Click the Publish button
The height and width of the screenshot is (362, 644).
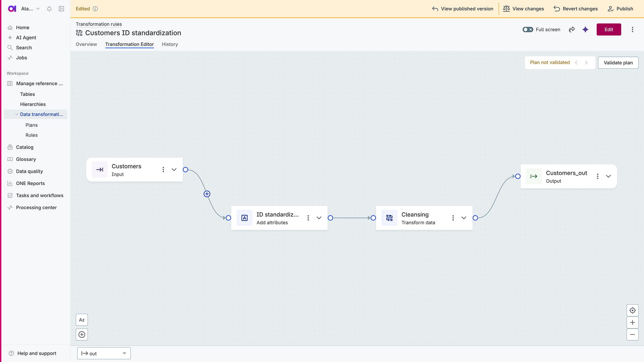click(x=620, y=9)
